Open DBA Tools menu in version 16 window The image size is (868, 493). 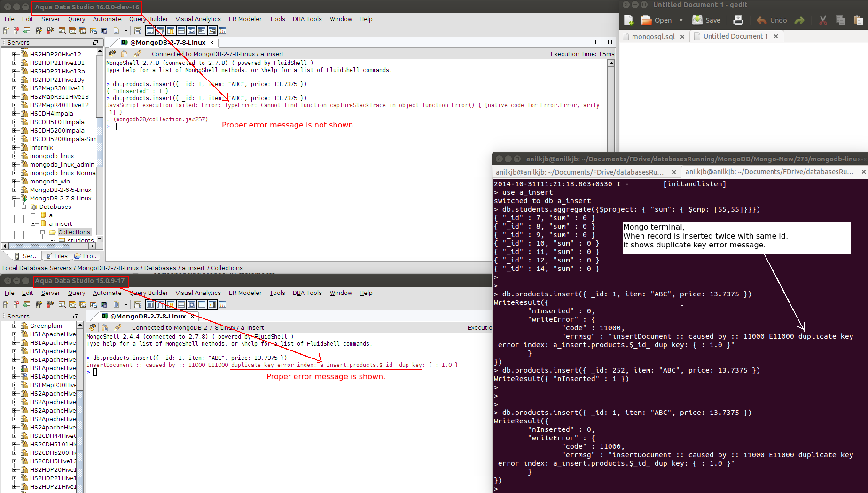click(307, 19)
